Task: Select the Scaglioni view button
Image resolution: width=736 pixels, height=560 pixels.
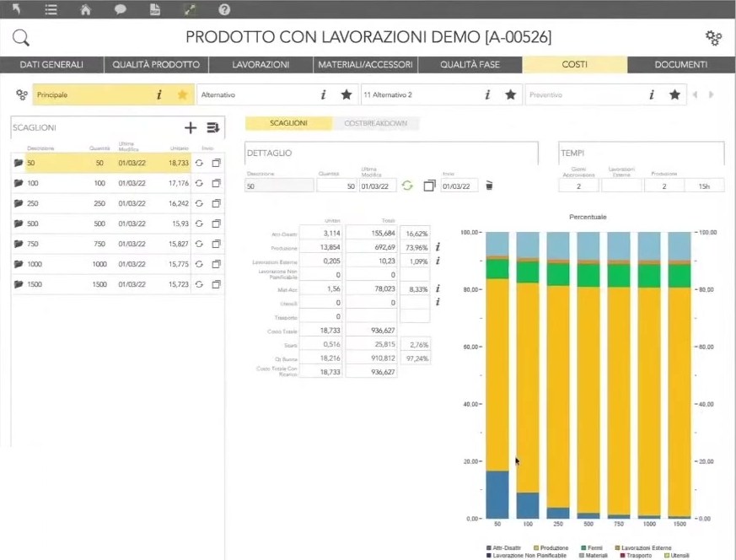Action: (288, 123)
